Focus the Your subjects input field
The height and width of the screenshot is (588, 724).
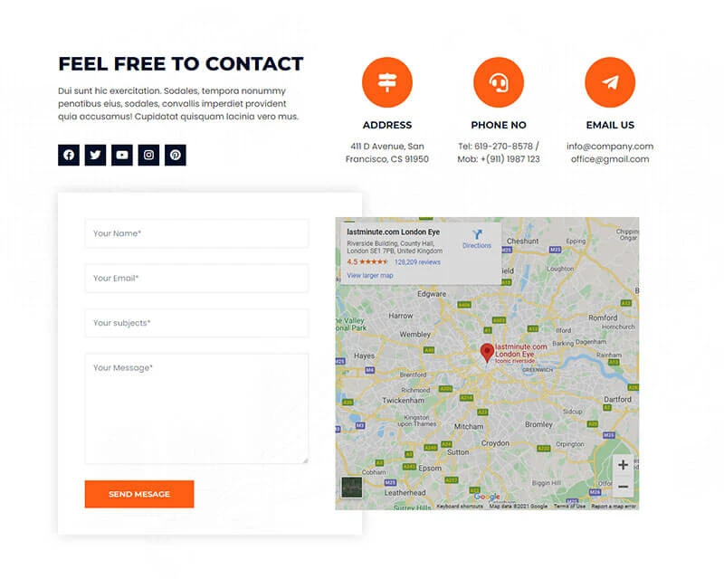196,323
